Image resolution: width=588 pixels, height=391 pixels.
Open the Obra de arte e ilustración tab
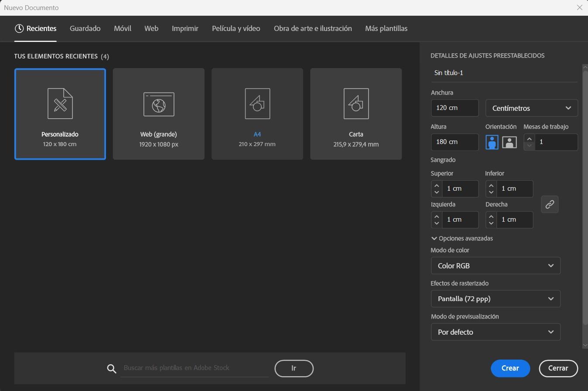coord(313,28)
